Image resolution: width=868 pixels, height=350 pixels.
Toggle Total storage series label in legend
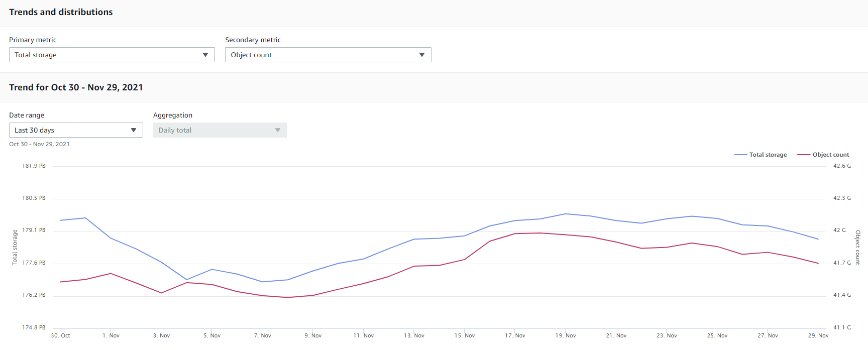coord(768,155)
